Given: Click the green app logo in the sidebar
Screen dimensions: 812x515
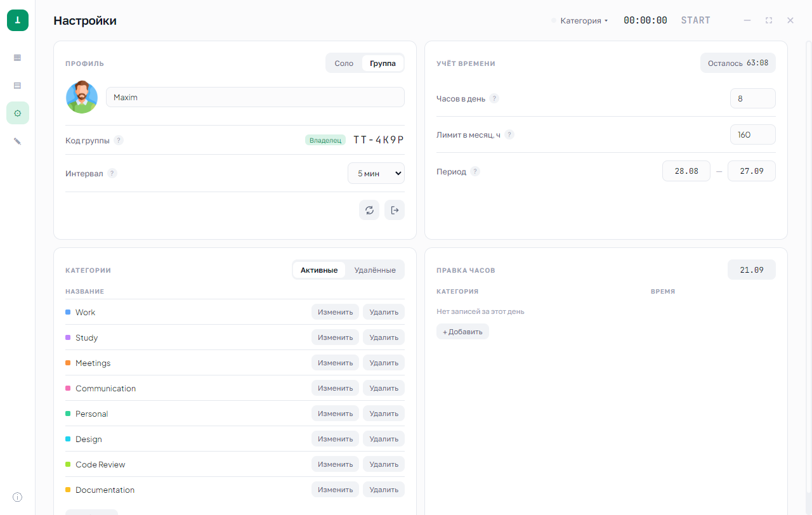Looking at the screenshot, I should (18, 20).
